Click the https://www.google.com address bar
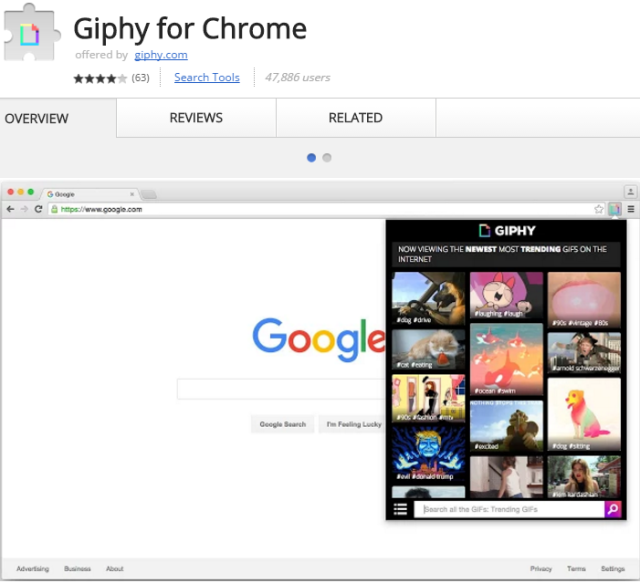The image size is (640, 583). pos(327,209)
